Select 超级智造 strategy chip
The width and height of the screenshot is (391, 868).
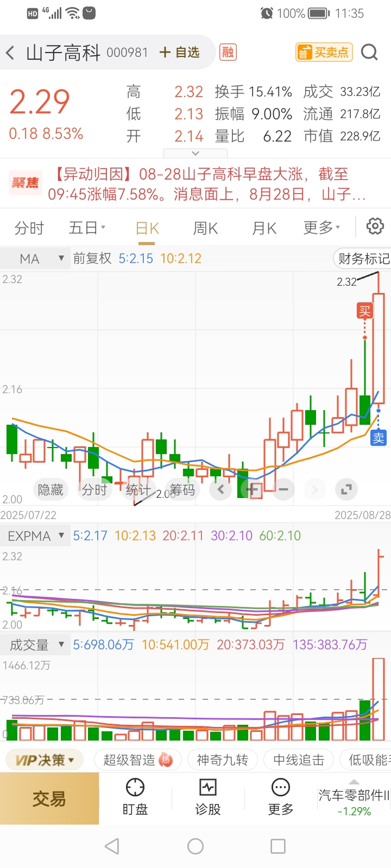[137, 760]
